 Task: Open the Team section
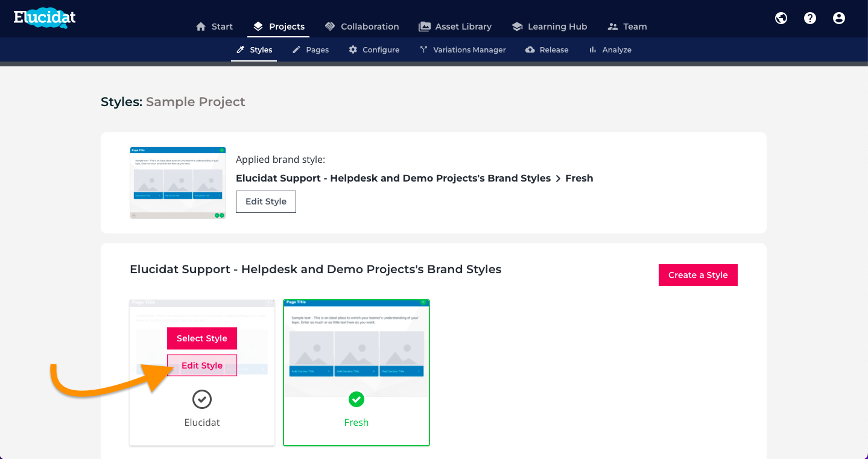(627, 27)
